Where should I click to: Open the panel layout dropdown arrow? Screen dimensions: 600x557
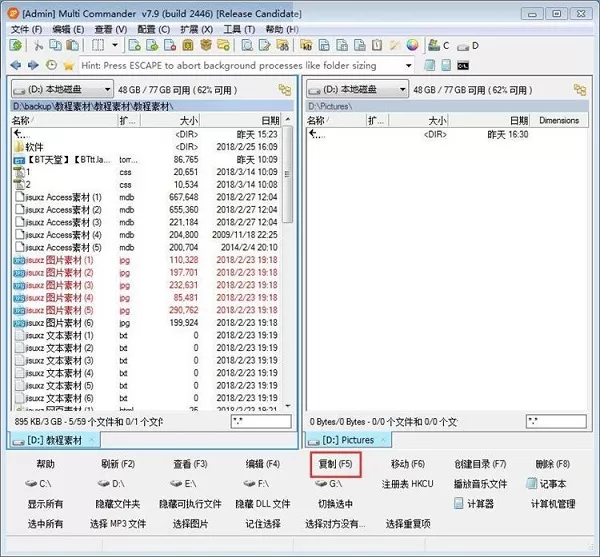(x=115, y=46)
